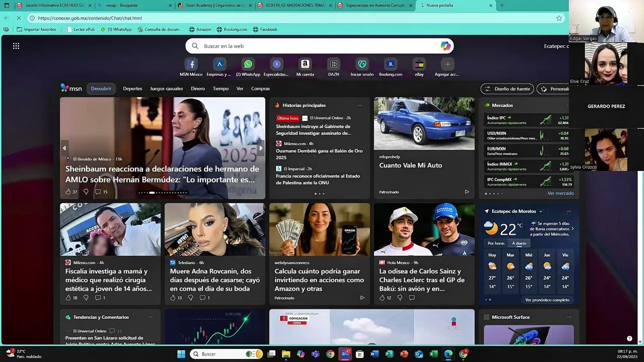Go back with the browser back arrow
Image resolution: width=644 pixels, height=362 pixels.
pyautogui.click(x=6, y=18)
